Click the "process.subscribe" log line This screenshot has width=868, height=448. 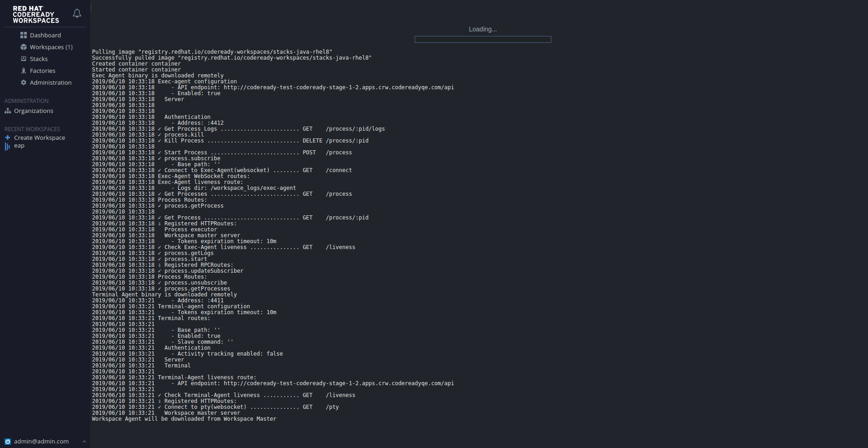(x=156, y=158)
